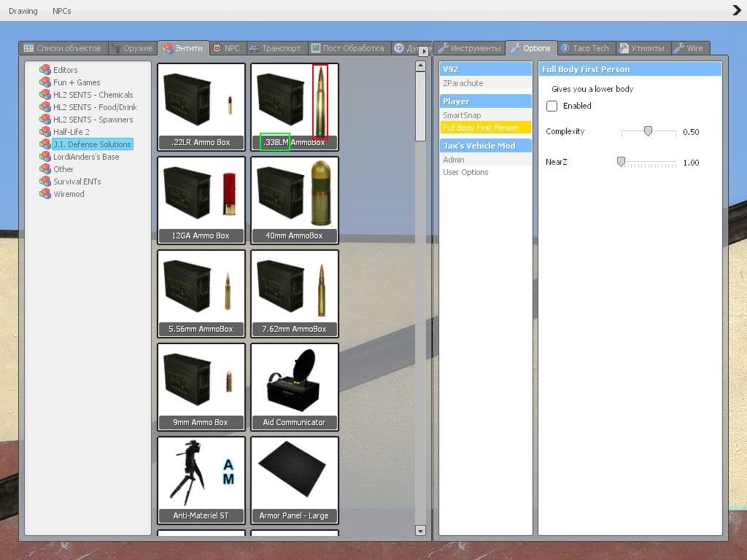
Task: Select HL2 SENTS - Chemicals category icon
Action: (x=45, y=95)
